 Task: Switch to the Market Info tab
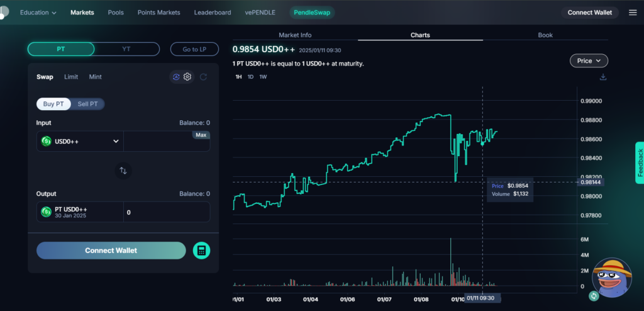295,35
